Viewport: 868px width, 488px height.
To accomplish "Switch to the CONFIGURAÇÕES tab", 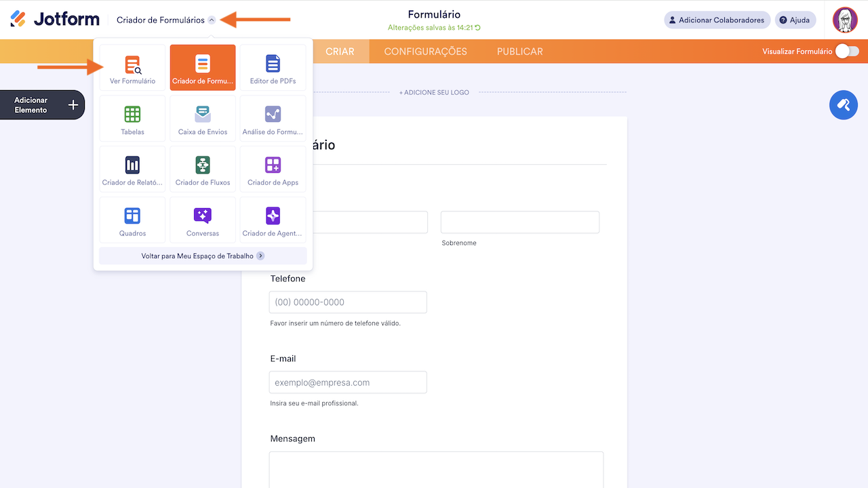I will click(425, 52).
